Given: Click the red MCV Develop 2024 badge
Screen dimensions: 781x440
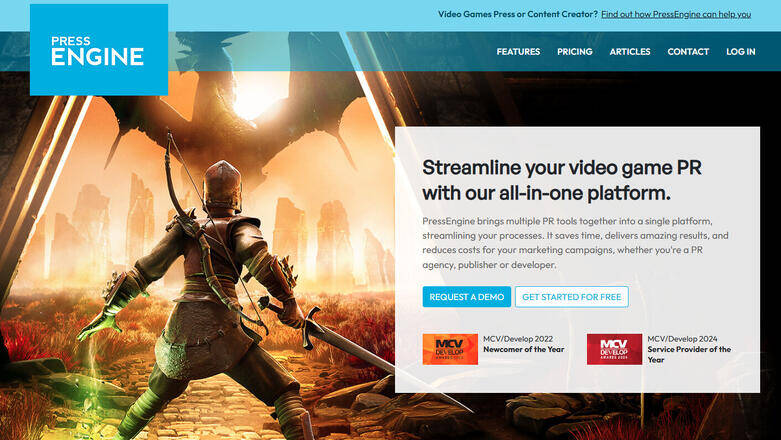Looking at the screenshot, I should tap(614, 349).
